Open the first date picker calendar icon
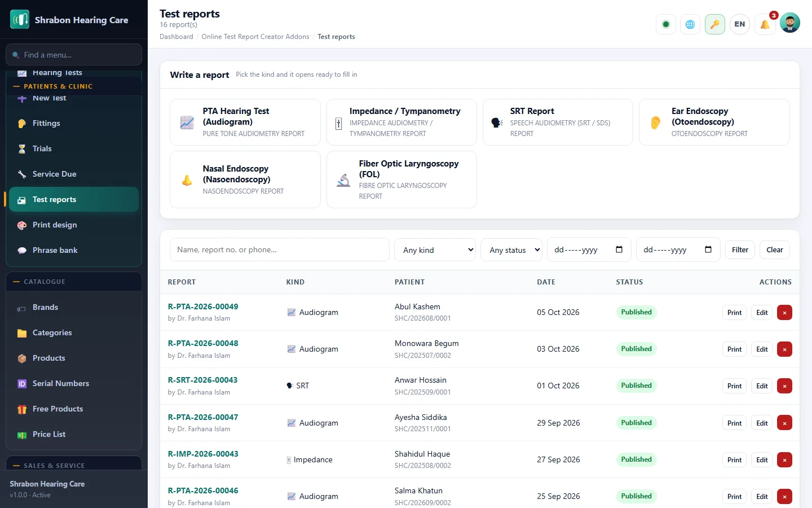This screenshot has width=812, height=508. click(619, 249)
